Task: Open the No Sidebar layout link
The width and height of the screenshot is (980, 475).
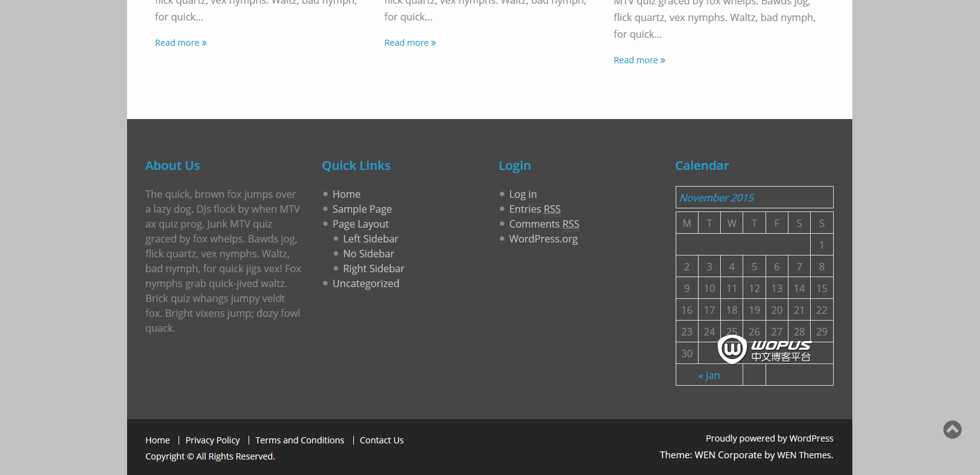Action: [368, 254]
